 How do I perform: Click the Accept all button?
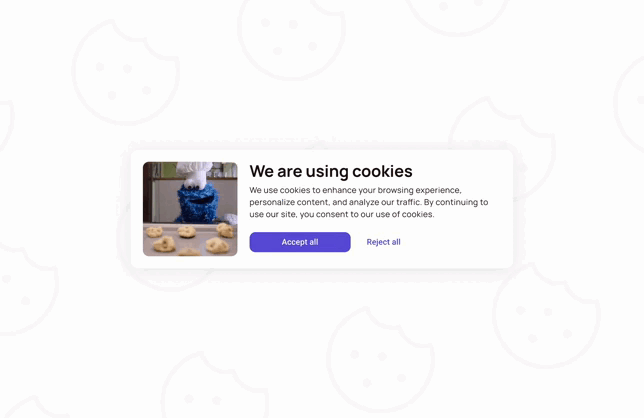tap(300, 242)
